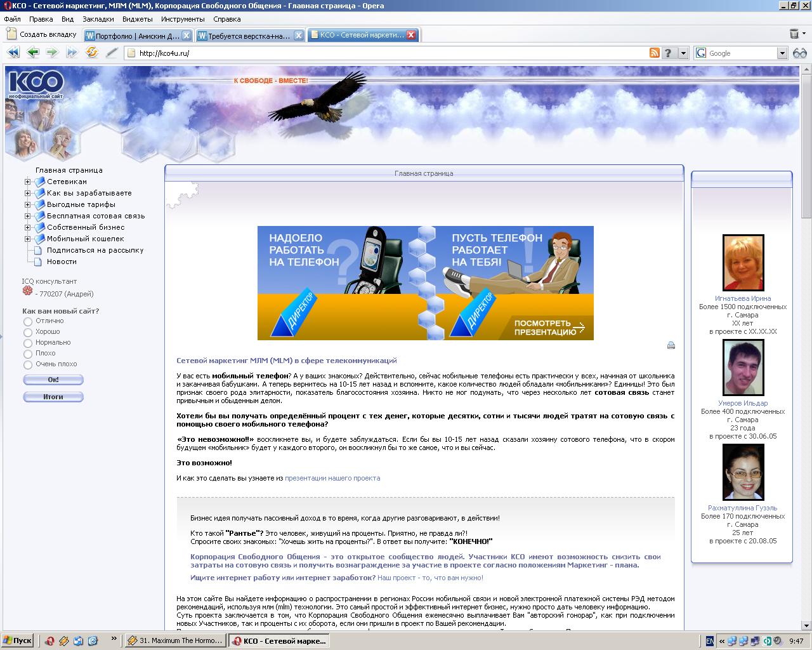Click the 'Создать вкладку' new tab icon
Screen dimensions: 812x650
point(11,34)
